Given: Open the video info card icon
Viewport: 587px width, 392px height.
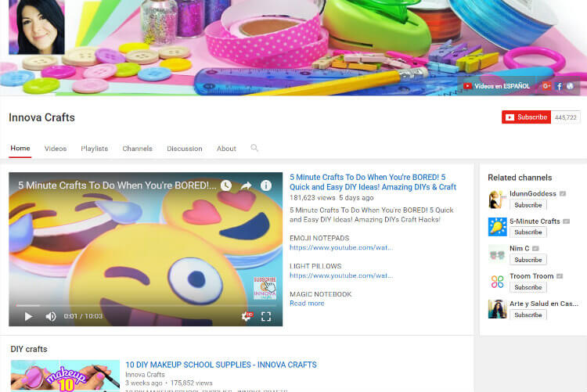Looking at the screenshot, I should [x=266, y=185].
